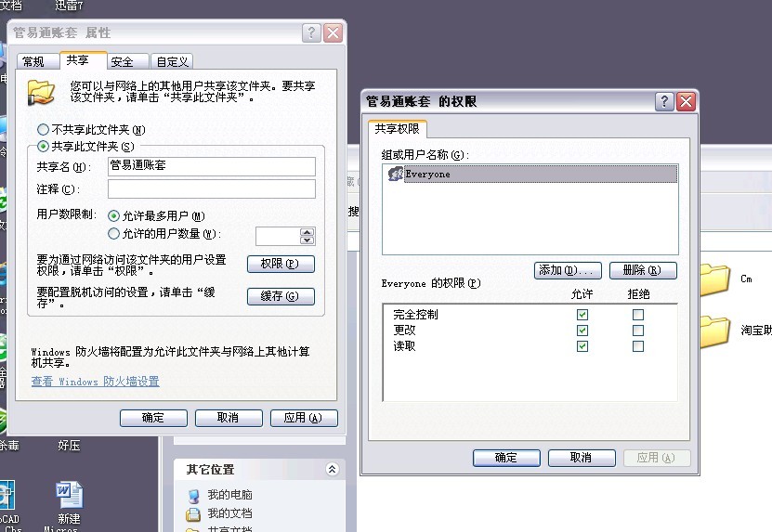Toggle 完全控制 deny checkbox
The width and height of the screenshot is (772, 532).
tap(638, 315)
